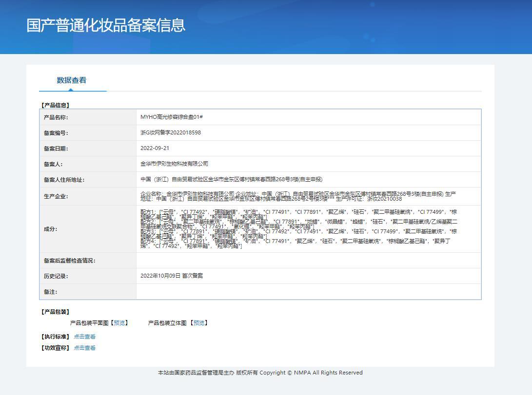The height and width of the screenshot is (395, 532).
Task: Select filer name 金华市伊彩生物科技有限公司
Action: (175, 164)
